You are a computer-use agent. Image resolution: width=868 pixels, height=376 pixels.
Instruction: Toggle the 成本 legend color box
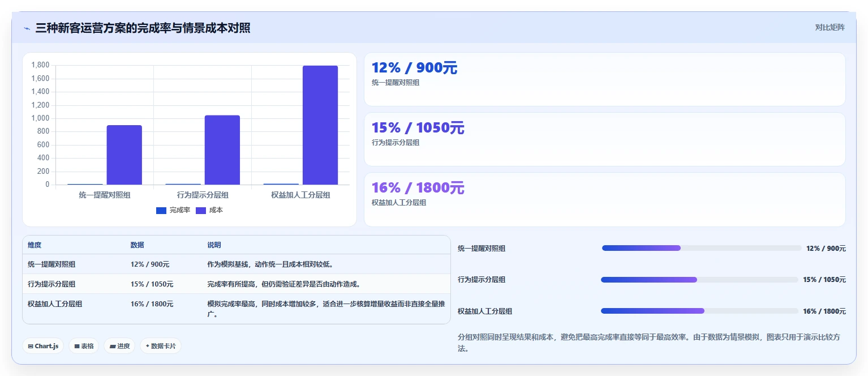point(201,210)
